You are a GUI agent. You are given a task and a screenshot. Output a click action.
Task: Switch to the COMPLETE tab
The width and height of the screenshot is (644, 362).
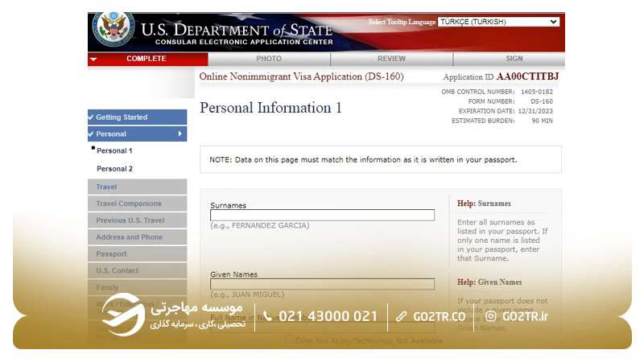click(148, 59)
